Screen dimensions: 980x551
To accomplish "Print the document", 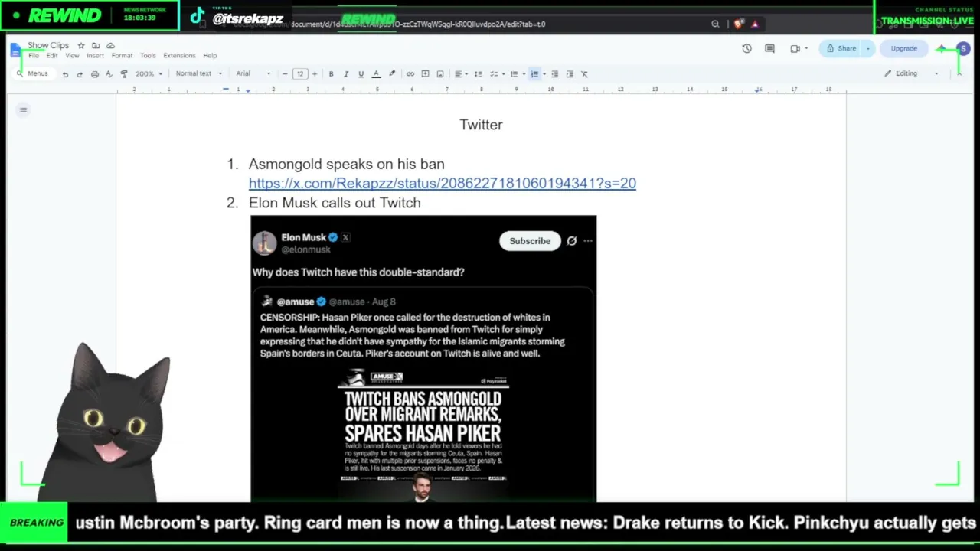I will click(x=94, y=74).
